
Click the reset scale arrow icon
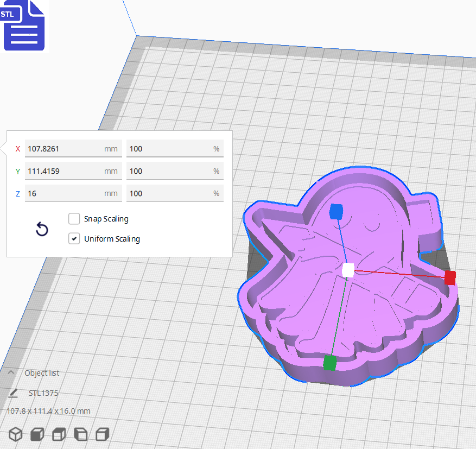pos(42,230)
